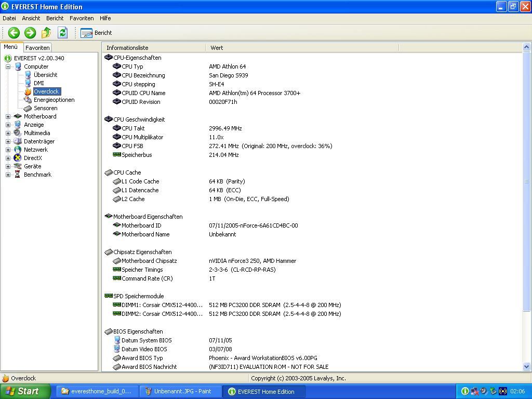This screenshot has height=399, width=532.
Task: Click the Anzeige monitor icon
Action: [18, 125]
